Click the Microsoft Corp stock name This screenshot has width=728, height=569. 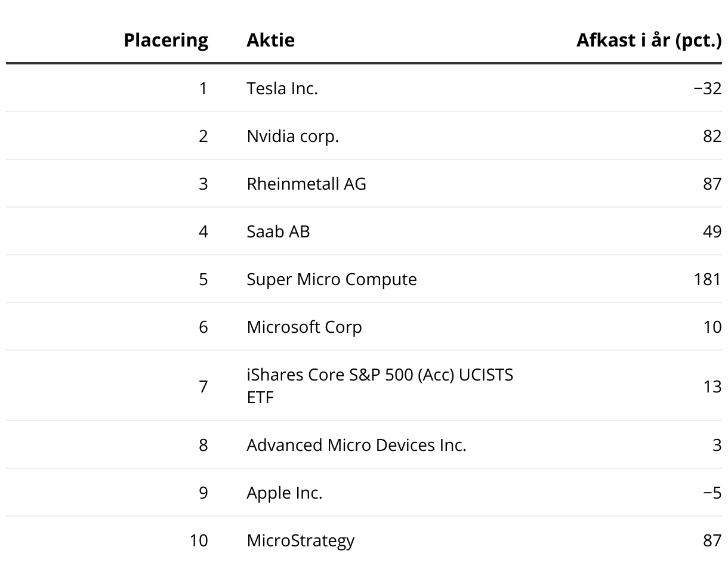point(304,327)
